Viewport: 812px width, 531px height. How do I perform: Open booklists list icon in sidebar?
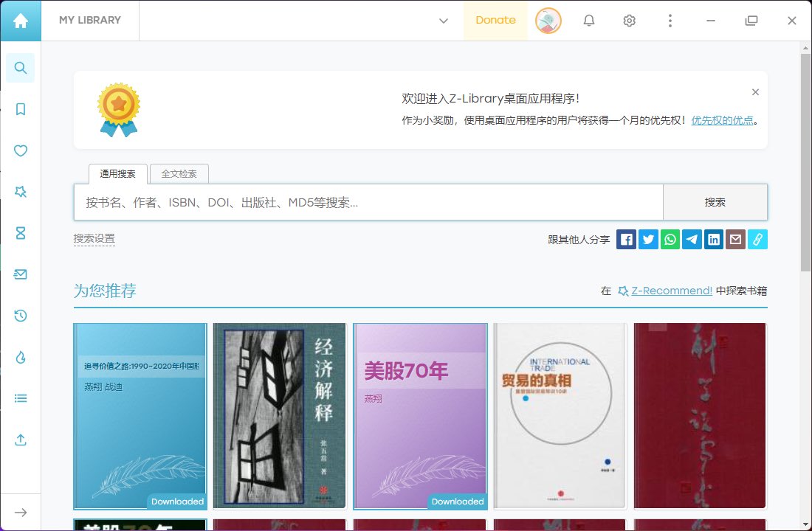tap(21, 398)
